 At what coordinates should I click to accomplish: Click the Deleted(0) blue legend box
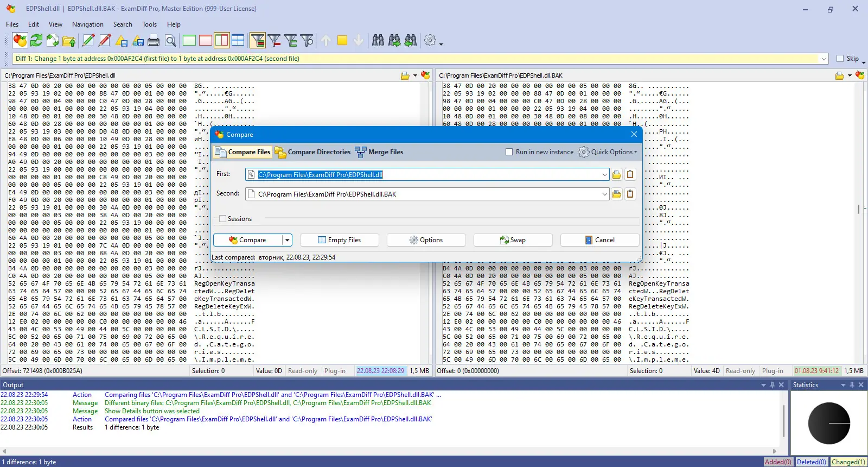[812, 462]
